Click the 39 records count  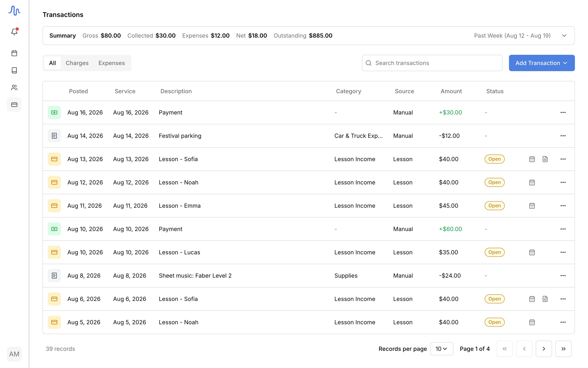(60, 349)
